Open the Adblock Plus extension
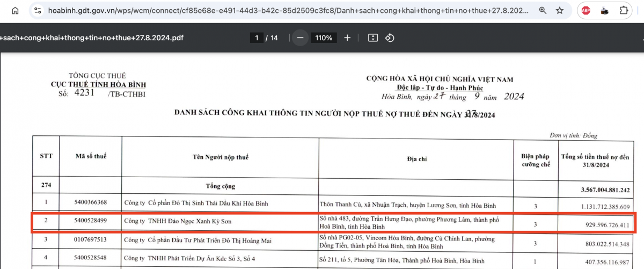644x269 pixels. point(586,10)
